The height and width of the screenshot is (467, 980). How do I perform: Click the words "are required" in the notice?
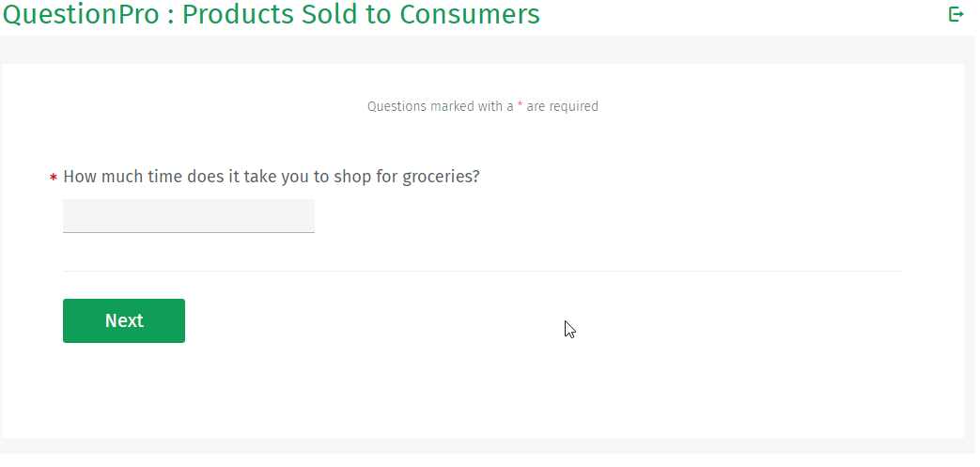[562, 106]
